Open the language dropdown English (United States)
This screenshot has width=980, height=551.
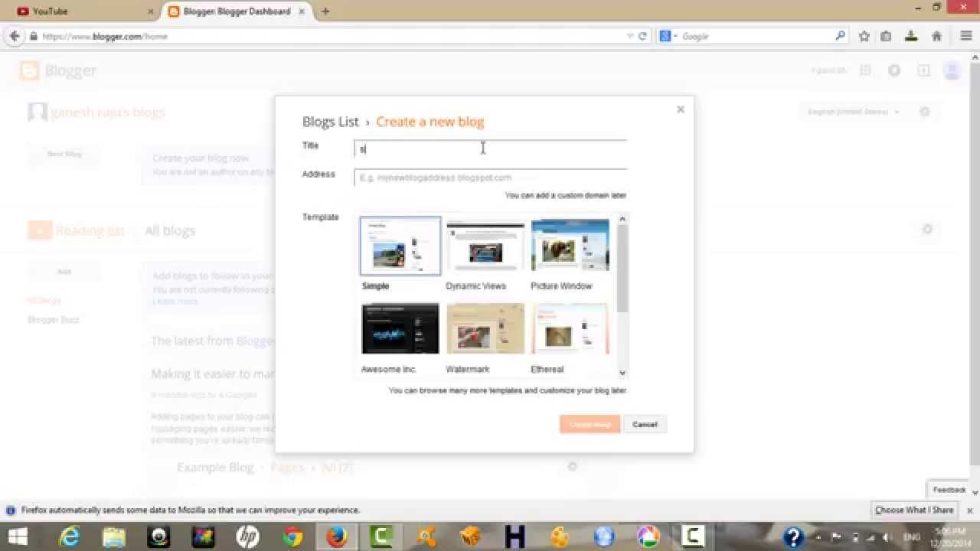[854, 112]
